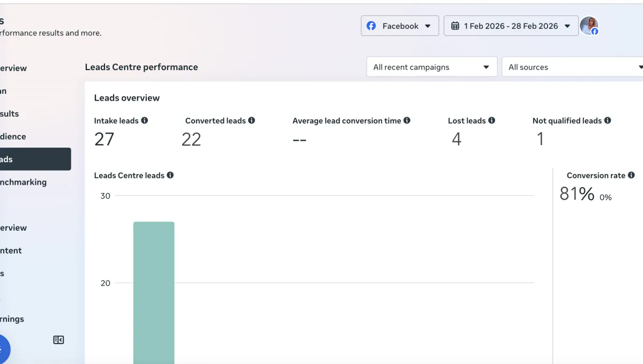Screen dimensions: 643x364
Task: Click info icon next to Not qualified leads
Action: pos(608,121)
